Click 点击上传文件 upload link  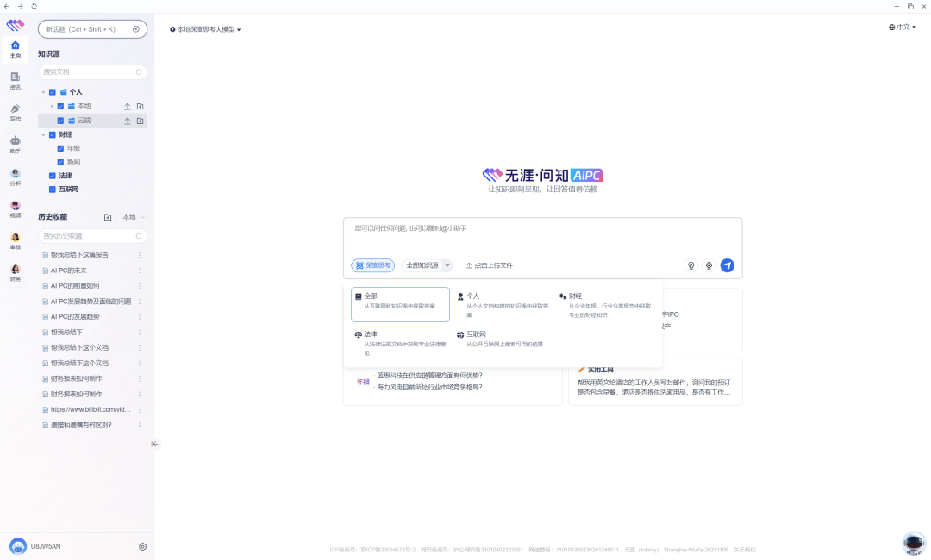tap(489, 265)
